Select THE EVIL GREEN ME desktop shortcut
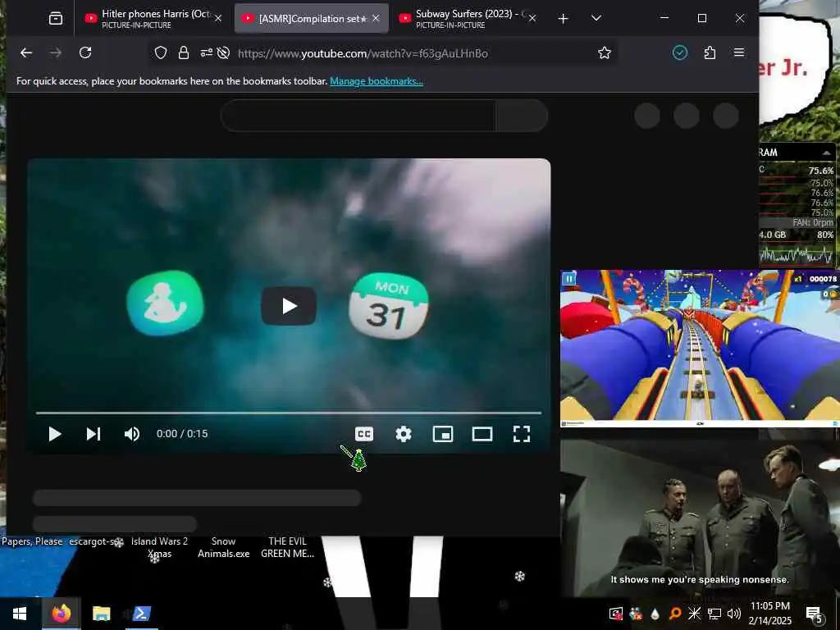The image size is (840, 630). tap(287, 547)
